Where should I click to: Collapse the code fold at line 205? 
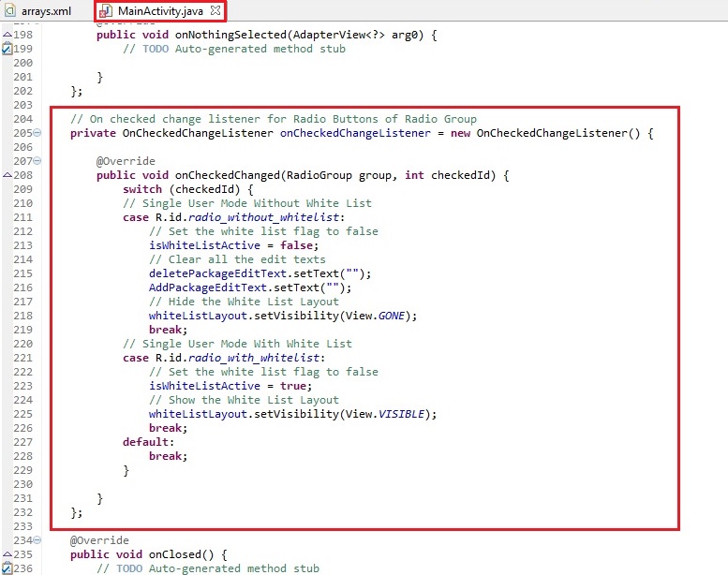(x=37, y=133)
